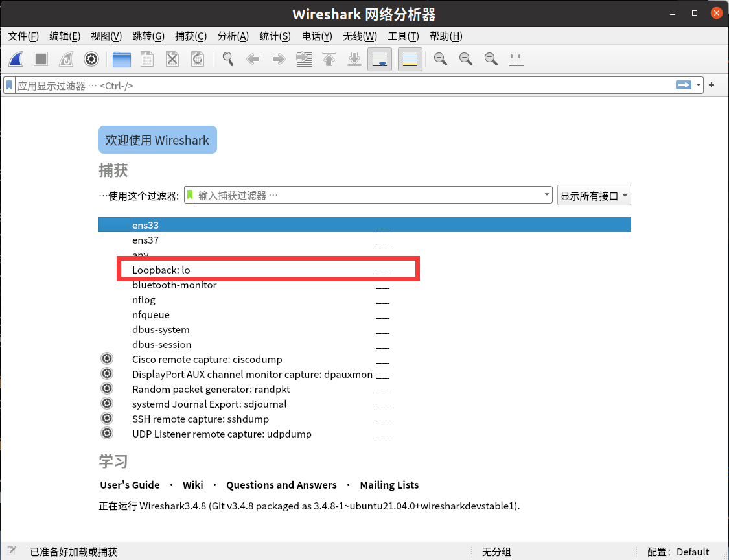
Task: Restart the current capture icon
Action: (x=66, y=59)
